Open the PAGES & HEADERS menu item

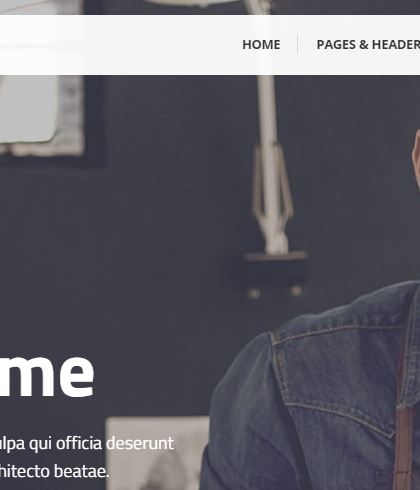tap(368, 45)
